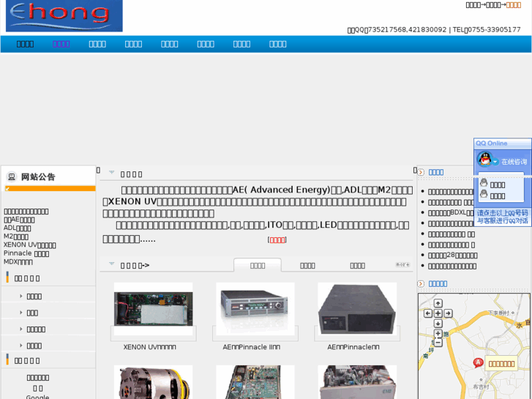Open the small arrow beside the QQ penguin
This screenshot has width=532, height=399.
[x=495, y=162]
